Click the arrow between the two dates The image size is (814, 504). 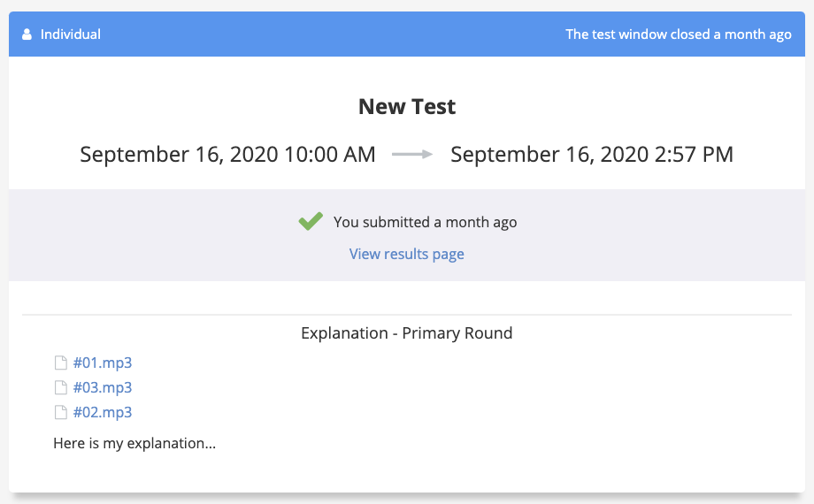click(x=412, y=154)
